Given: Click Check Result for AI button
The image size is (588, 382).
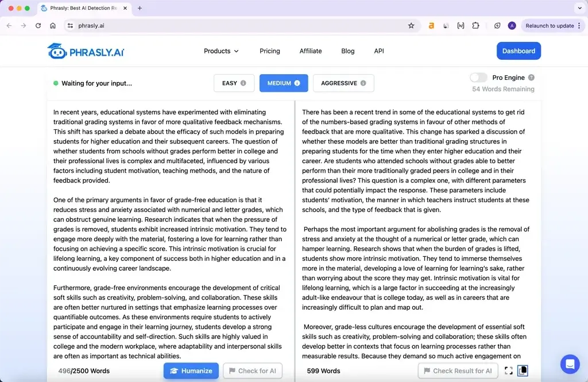Looking at the screenshot, I should point(458,371).
